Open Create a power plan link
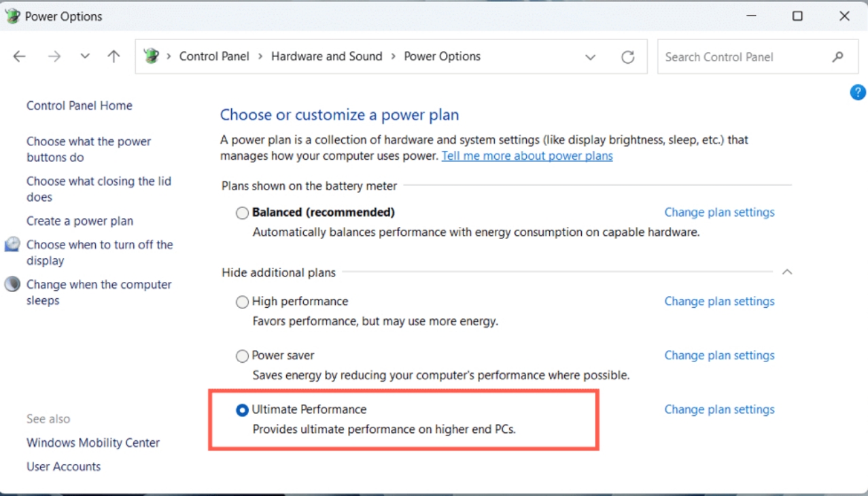The height and width of the screenshot is (496, 868). pos(80,221)
